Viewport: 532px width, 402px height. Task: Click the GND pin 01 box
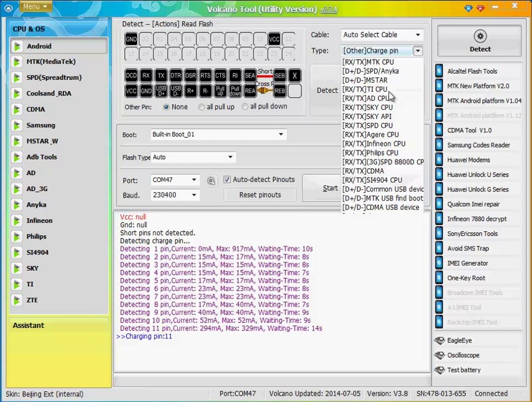(131, 40)
